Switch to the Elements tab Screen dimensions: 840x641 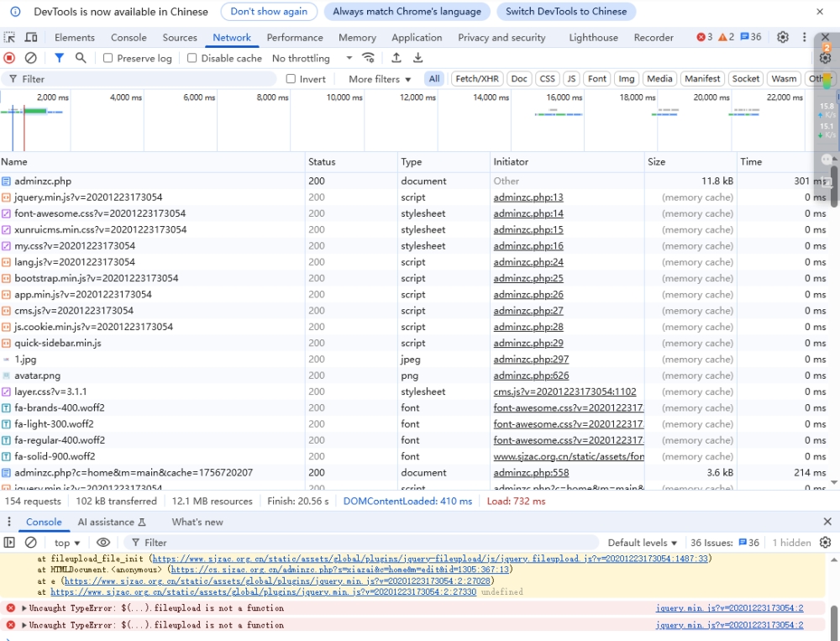[75, 38]
